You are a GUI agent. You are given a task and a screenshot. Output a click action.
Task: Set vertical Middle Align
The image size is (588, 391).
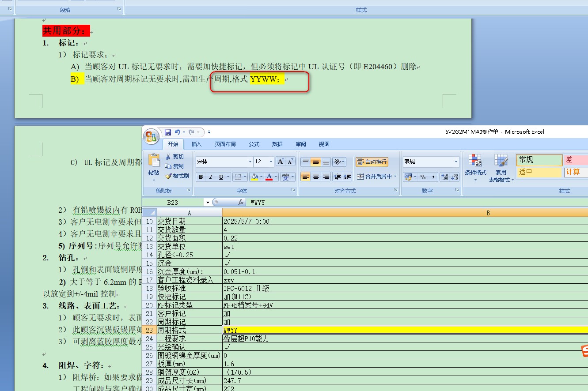click(315, 162)
